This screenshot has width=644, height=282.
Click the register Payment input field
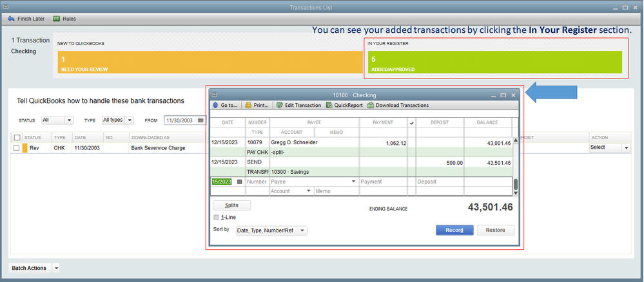(x=383, y=182)
